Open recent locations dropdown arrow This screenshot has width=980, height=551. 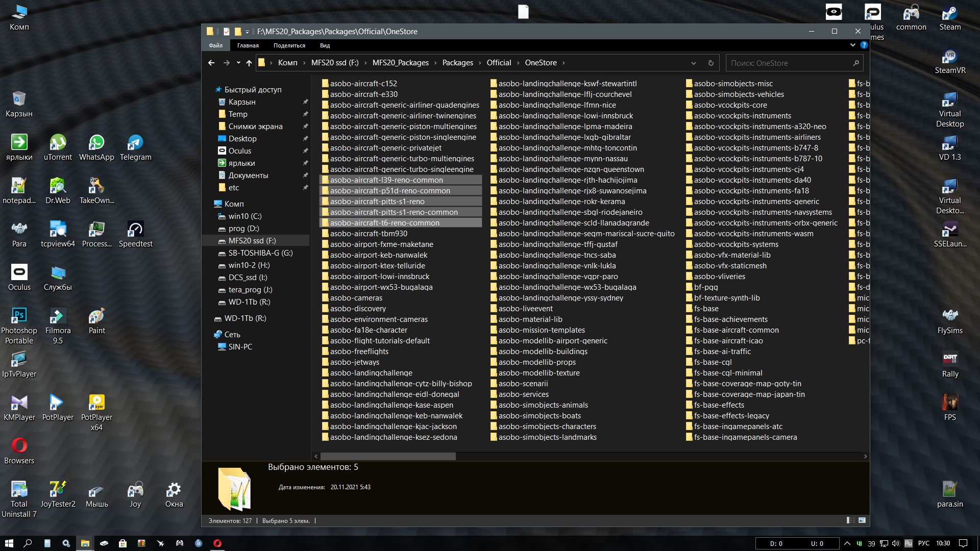point(238,63)
